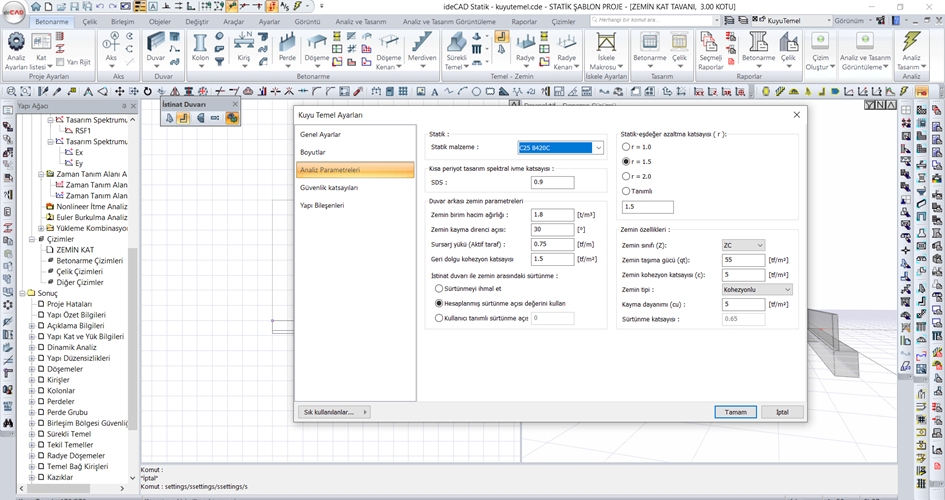Select the Perde shear wall tool

click(287, 43)
